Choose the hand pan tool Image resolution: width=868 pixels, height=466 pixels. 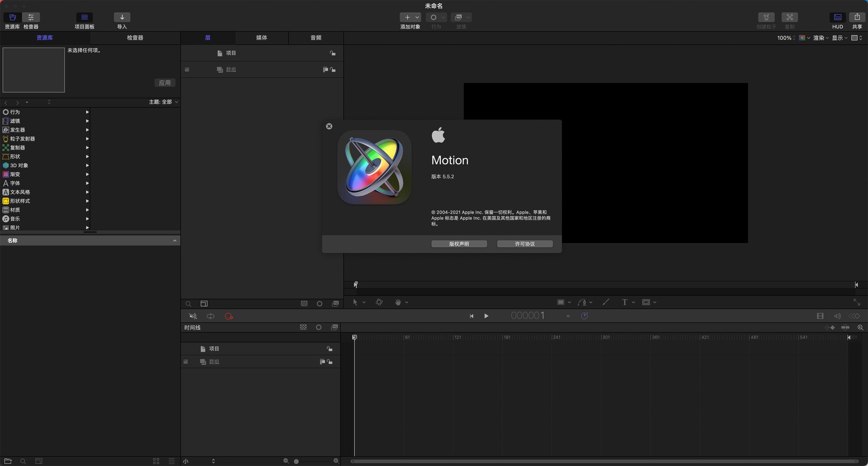[398, 302]
